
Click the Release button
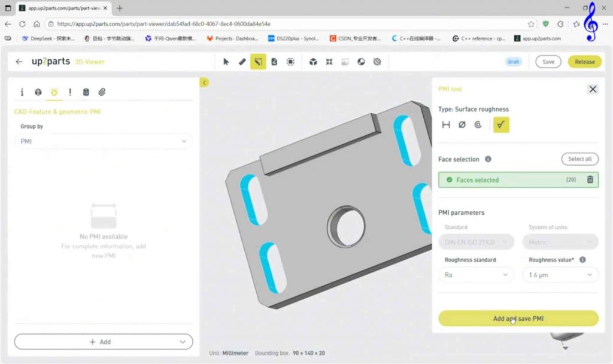click(584, 62)
